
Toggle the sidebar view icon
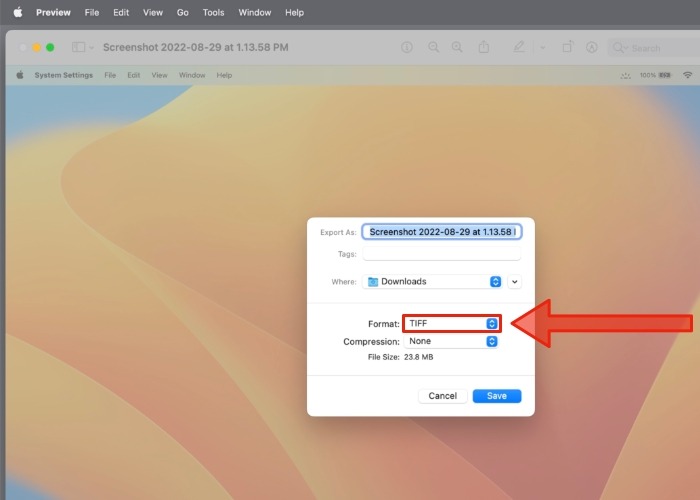[x=79, y=47]
